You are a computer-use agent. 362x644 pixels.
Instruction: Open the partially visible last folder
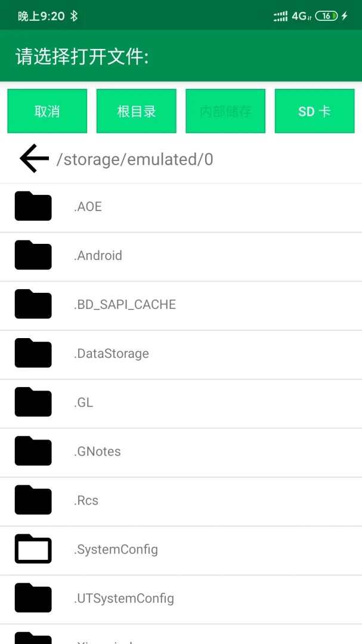pos(181,634)
